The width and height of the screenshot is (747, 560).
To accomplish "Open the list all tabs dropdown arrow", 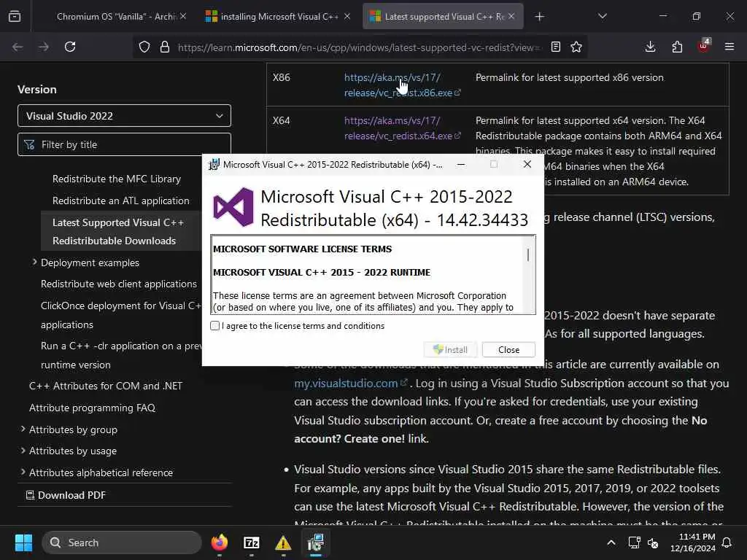I will [603, 17].
